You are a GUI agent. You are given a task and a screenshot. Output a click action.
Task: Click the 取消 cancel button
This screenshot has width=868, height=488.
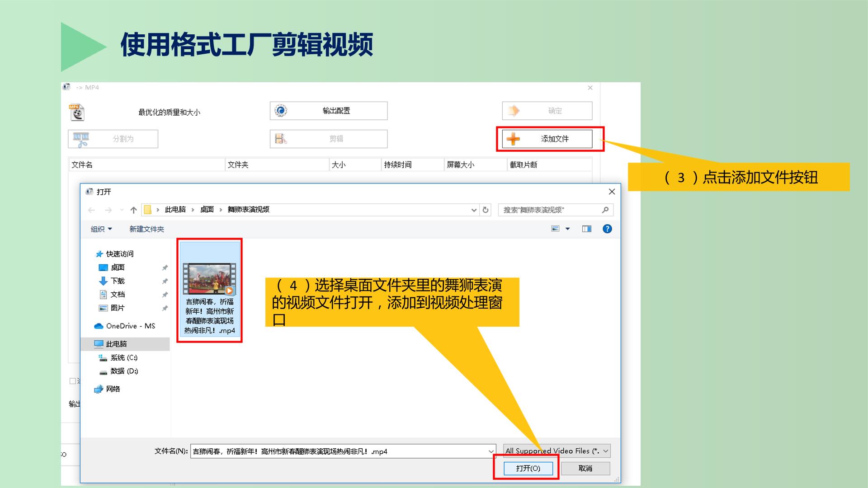pos(585,468)
